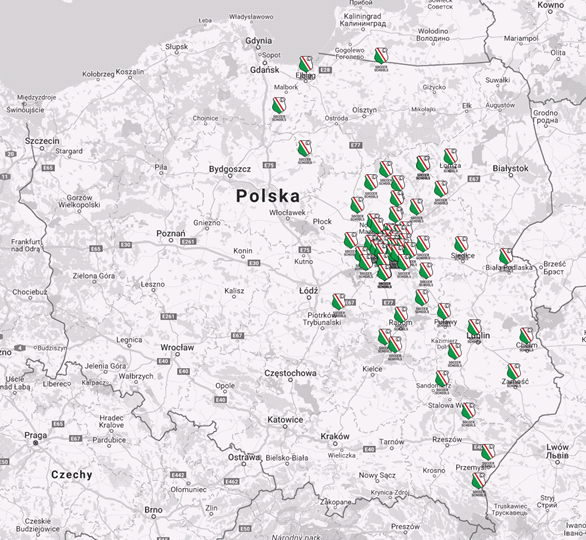This screenshot has height=540, width=586.
Task: Click the E28 road shield near Elbląg
Action: 326,70
